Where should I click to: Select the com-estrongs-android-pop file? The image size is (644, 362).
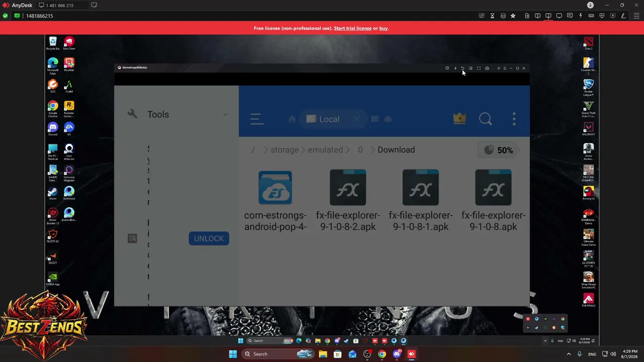275,201
